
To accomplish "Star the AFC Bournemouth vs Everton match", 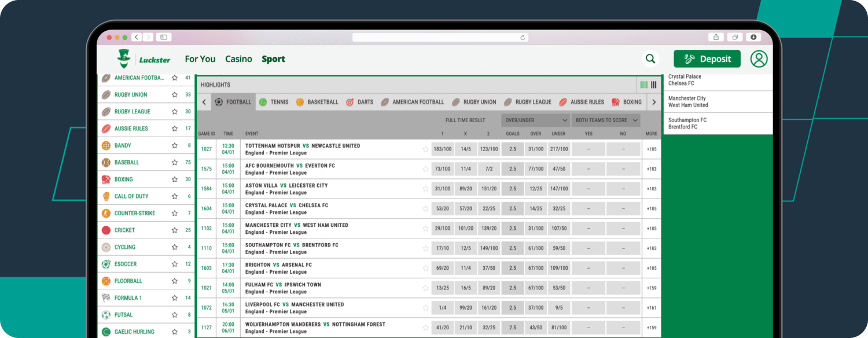I will [426, 169].
